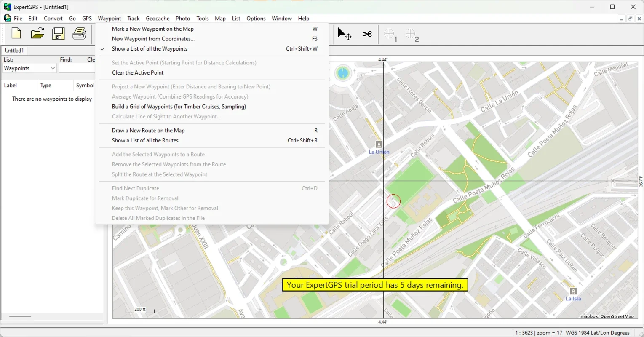Select the scissors cut tool
This screenshot has height=337, width=644.
point(367,34)
